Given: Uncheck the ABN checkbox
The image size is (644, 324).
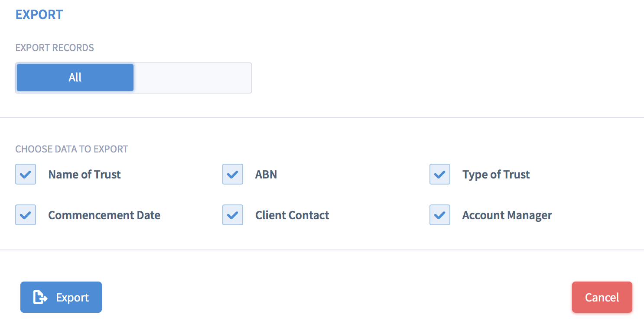Looking at the screenshot, I should [233, 174].
